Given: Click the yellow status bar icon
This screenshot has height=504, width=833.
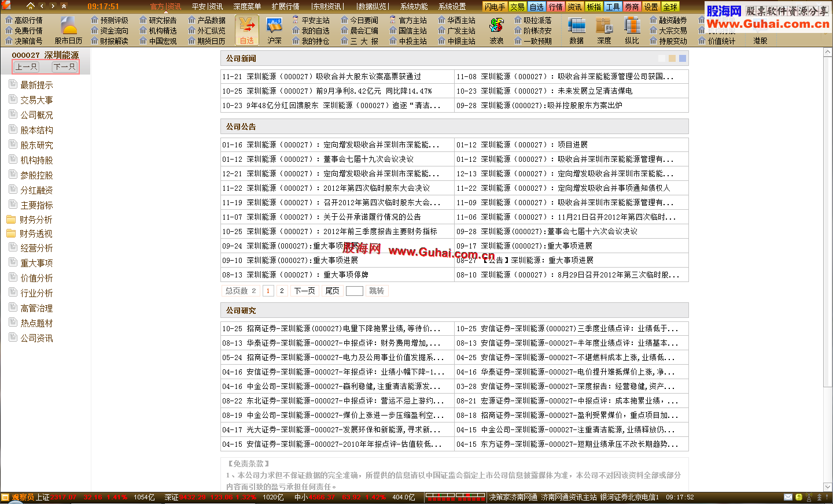Looking at the screenshot, I should point(799,497).
